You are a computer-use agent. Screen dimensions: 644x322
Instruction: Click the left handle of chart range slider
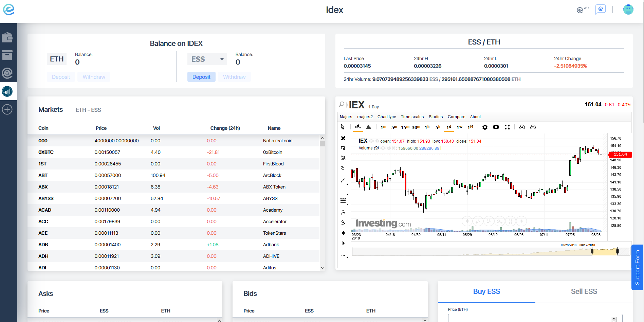(592, 251)
